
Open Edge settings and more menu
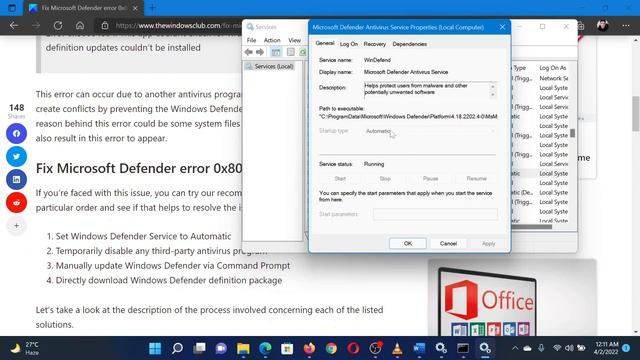626,26
